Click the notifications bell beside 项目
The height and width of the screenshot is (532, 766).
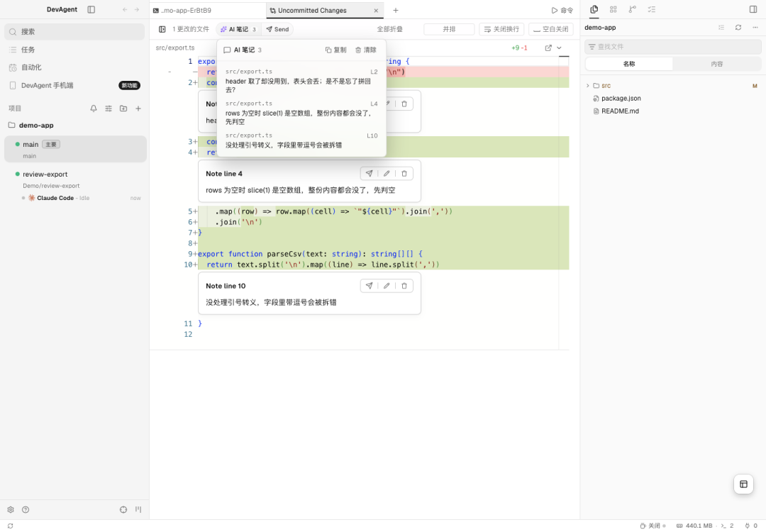tap(94, 109)
